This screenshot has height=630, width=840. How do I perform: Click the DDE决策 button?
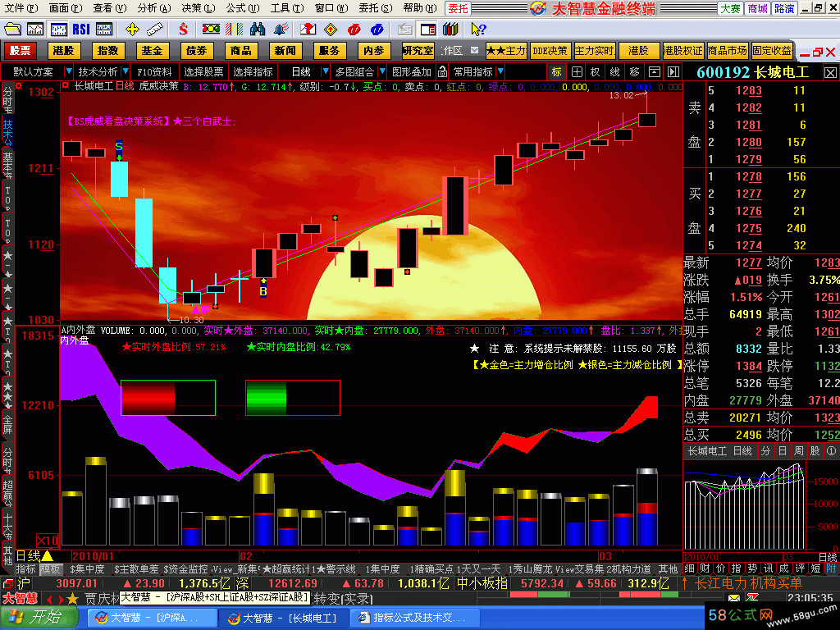click(550, 50)
